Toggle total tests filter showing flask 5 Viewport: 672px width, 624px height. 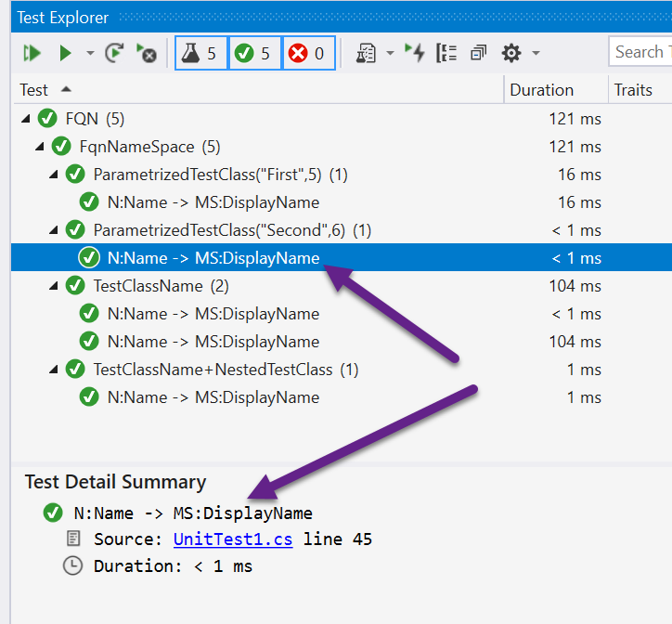tap(200, 54)
